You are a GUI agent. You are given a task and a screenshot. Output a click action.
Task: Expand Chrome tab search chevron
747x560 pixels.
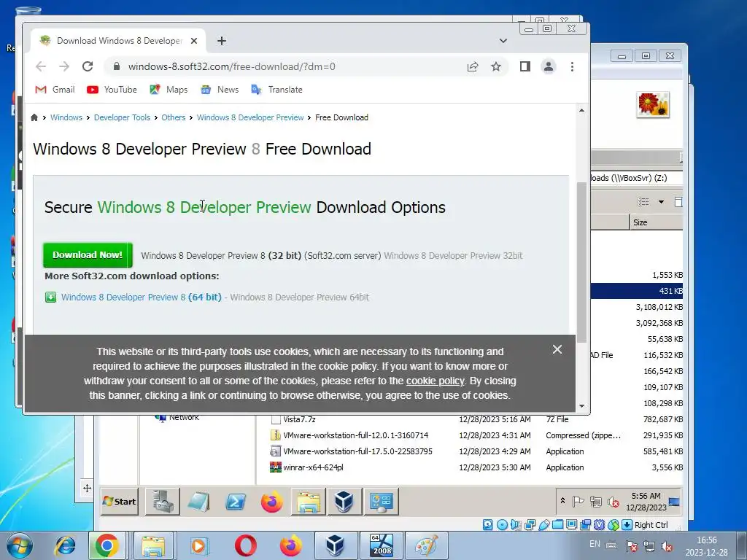pos(503,41)
